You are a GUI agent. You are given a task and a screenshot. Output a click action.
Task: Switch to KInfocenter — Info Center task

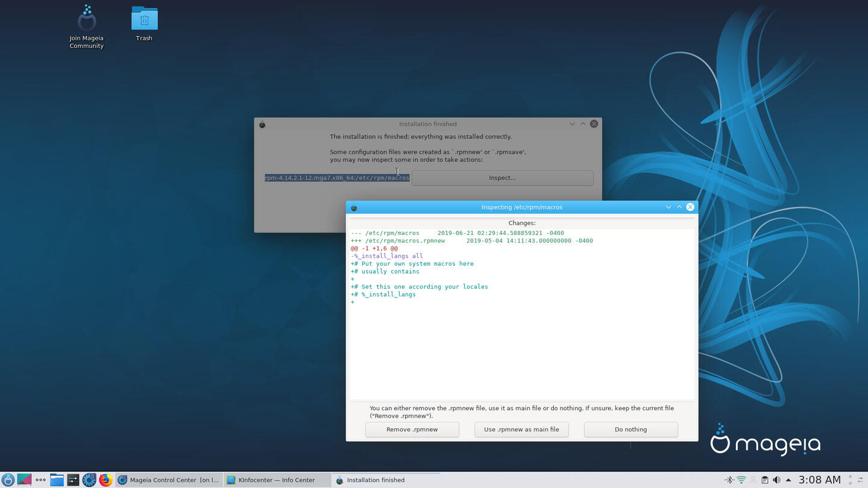tap(277, 480)
